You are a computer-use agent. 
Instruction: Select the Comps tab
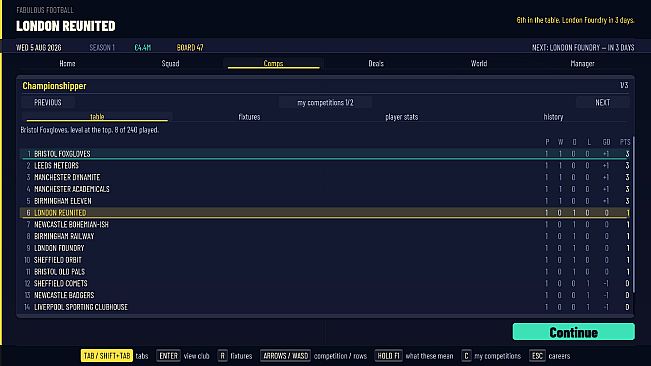click(273, 63)
